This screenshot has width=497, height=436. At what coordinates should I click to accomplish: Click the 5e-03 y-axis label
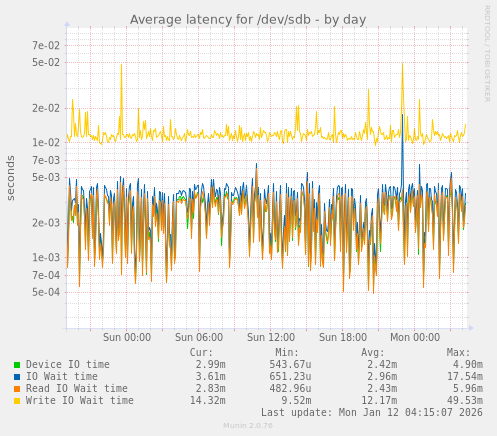click(x=46, y=177)
